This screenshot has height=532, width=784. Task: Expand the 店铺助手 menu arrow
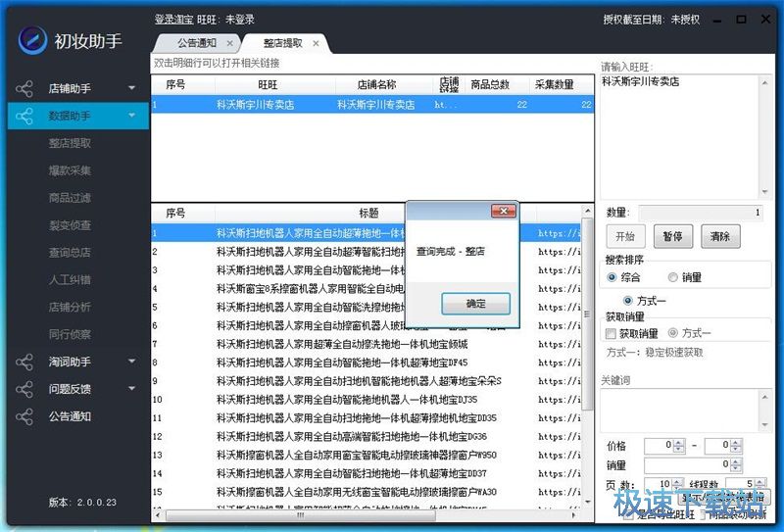tap(131, 88)
